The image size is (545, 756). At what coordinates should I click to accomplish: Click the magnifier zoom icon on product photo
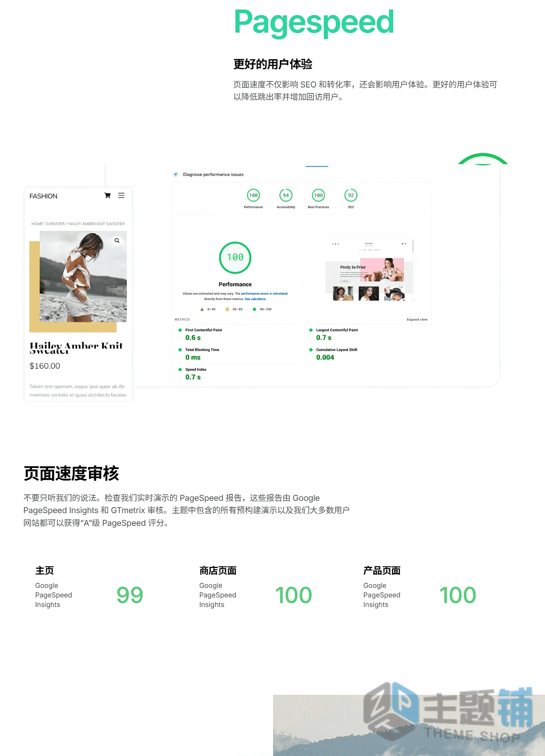(117, 240)
